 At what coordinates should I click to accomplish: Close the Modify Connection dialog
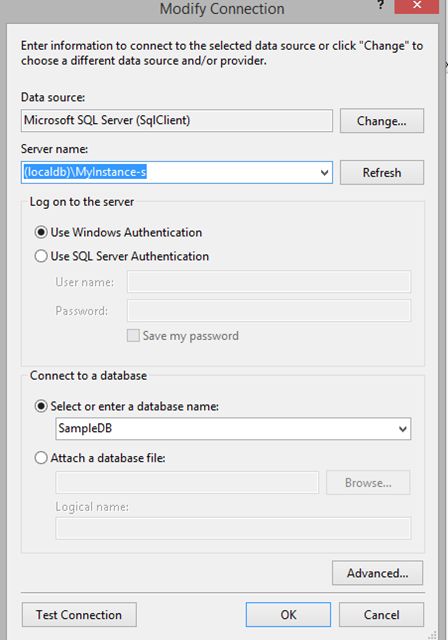point(416,6)
